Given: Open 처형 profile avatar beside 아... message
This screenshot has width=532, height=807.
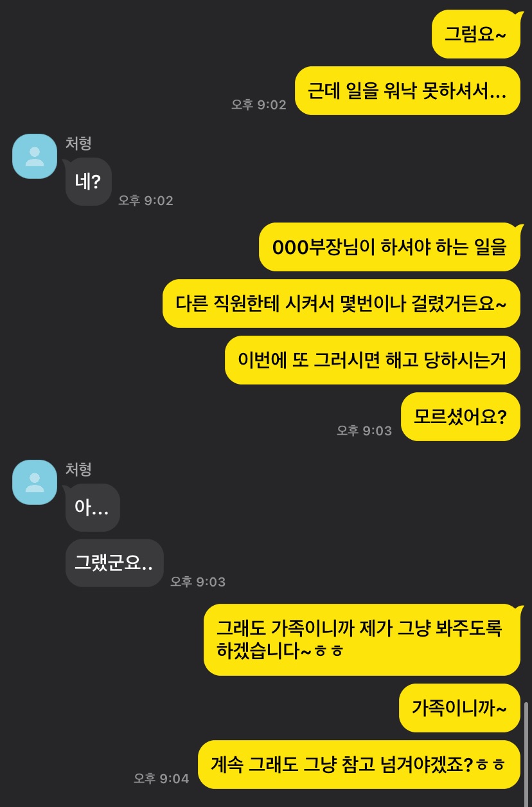Looking at the screenshot, I should click(35, 482).
